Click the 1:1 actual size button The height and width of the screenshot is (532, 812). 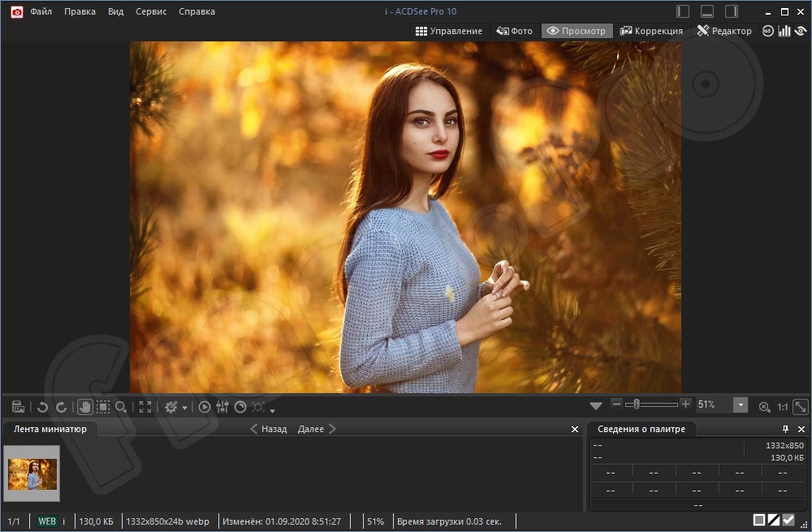(x=783, y=407)
